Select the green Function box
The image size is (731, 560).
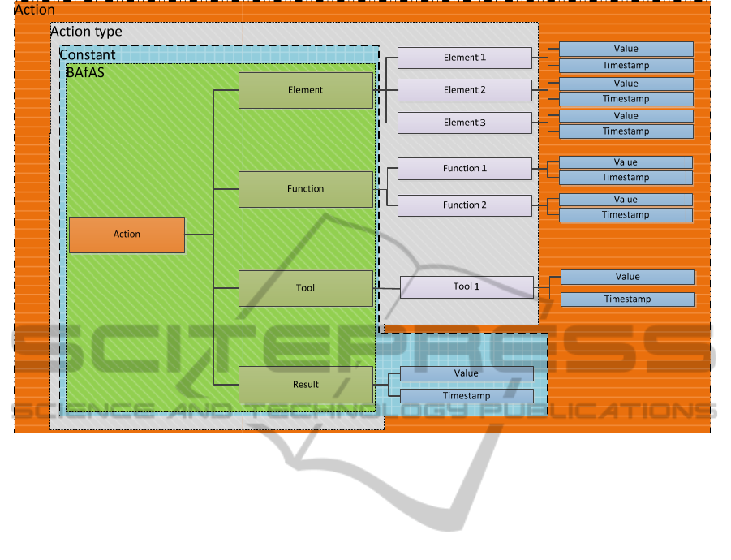point(305,189)
